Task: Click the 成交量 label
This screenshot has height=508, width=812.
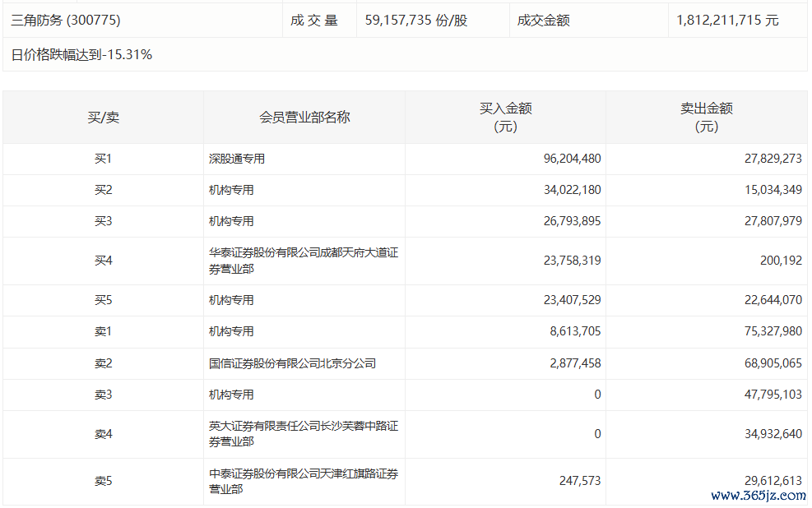Action: (314, 21)
